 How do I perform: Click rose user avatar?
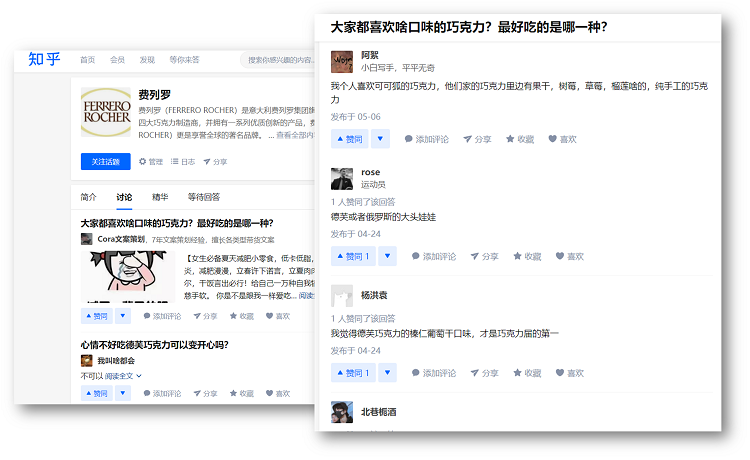coord(342,179)
